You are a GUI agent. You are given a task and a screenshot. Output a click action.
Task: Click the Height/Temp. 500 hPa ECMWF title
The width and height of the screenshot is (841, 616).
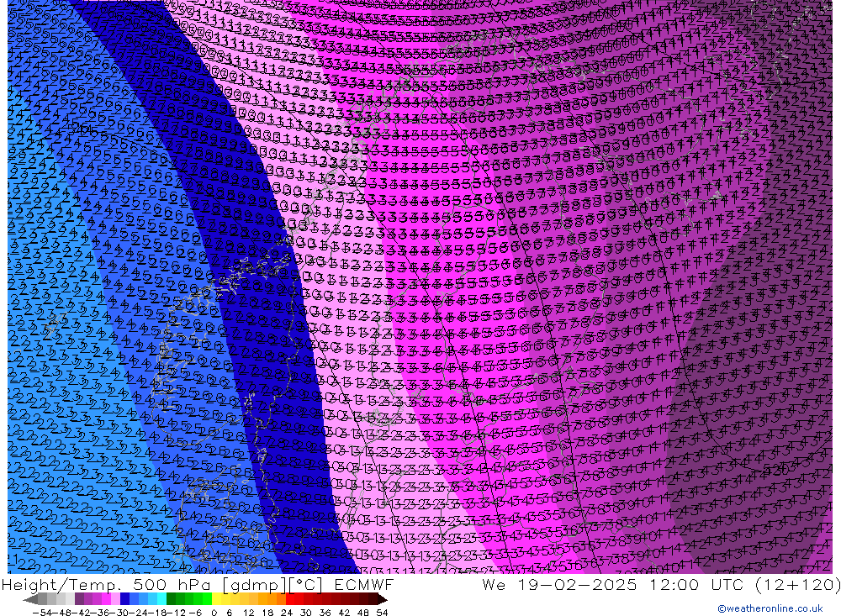click(198, 584)
